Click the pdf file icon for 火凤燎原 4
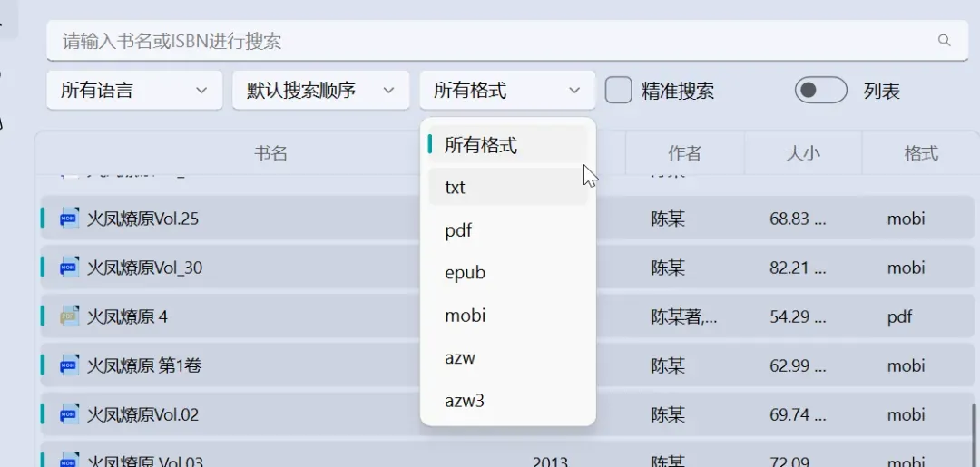The image size is (980, 467). tap(69, 316)
